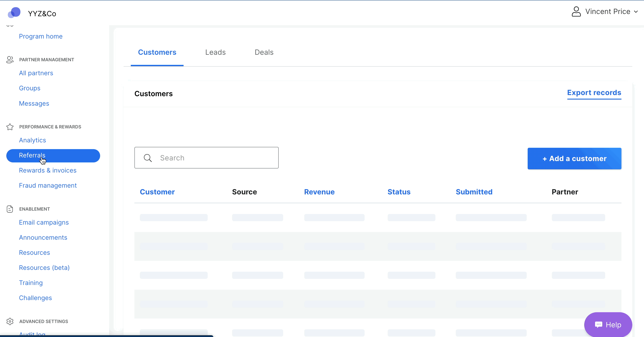Click the Enablement section heading
This screenshot has height=337, width=644.
tap(34, 209)
